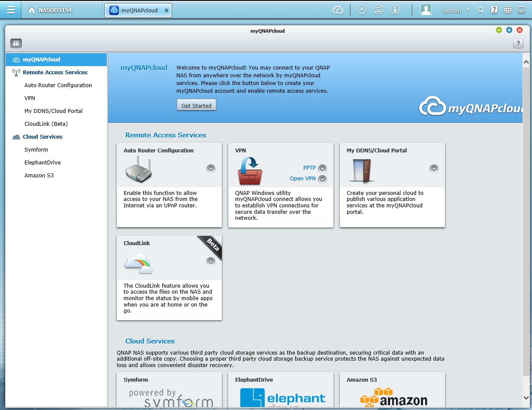Open external devices icon in top bar
This screenshot has width=532, height=410.
pos(378,10)
